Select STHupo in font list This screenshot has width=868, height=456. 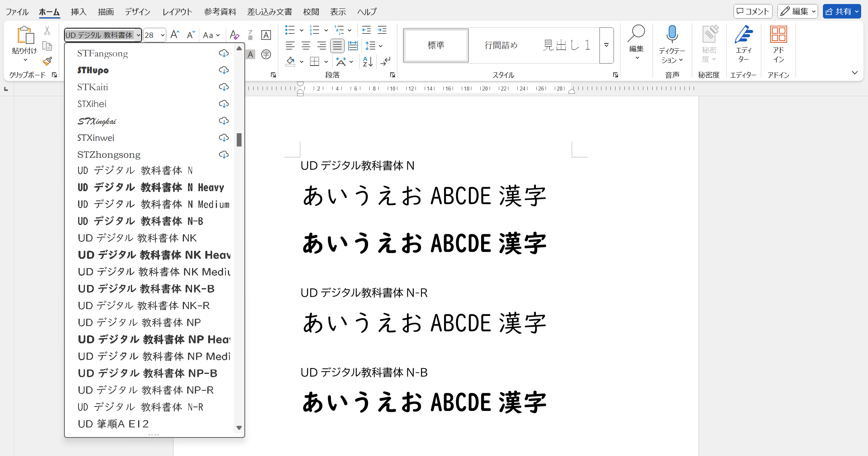point(149,70)
